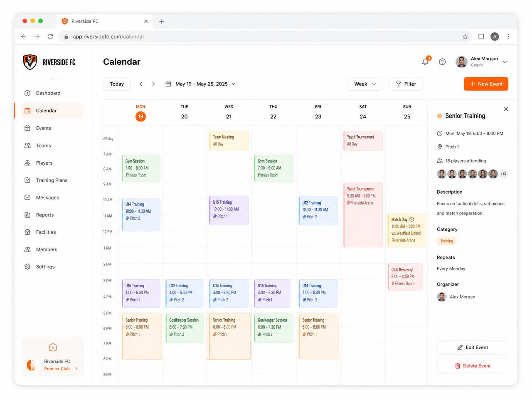532x399 pixels.
Task: Open the Filter options
Action: click(406, 84)
